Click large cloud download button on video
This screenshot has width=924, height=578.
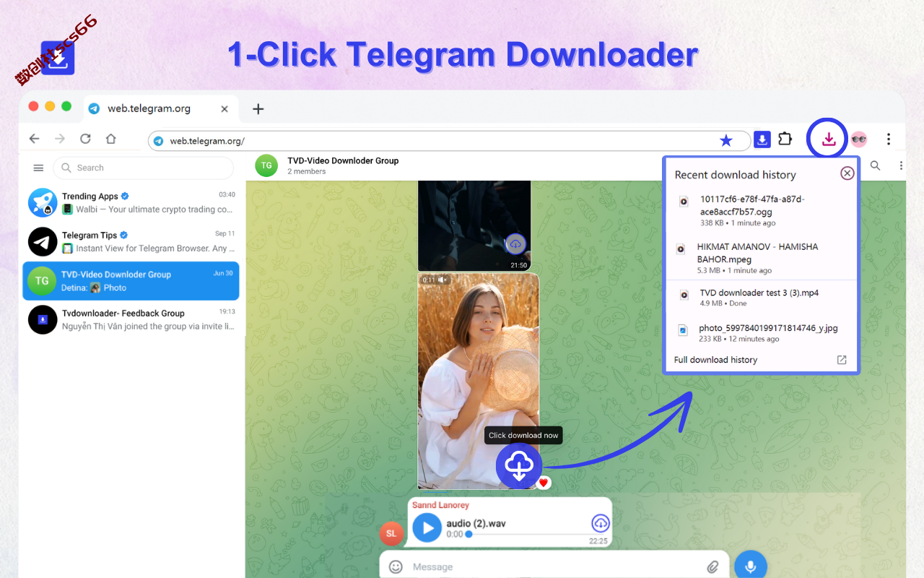[519, 465]
